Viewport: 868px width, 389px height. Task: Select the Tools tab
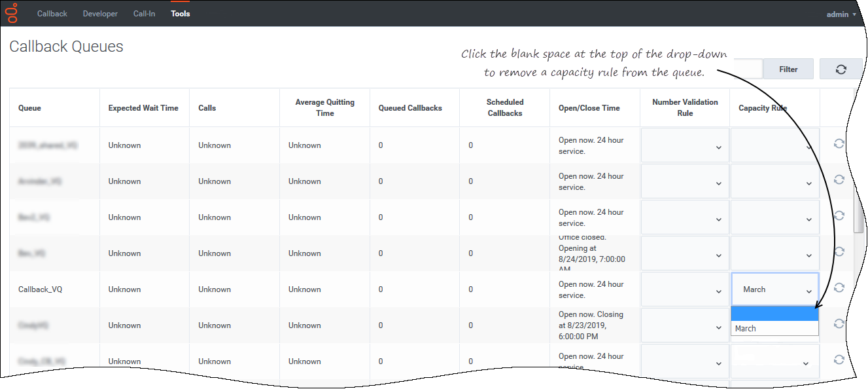181,14
